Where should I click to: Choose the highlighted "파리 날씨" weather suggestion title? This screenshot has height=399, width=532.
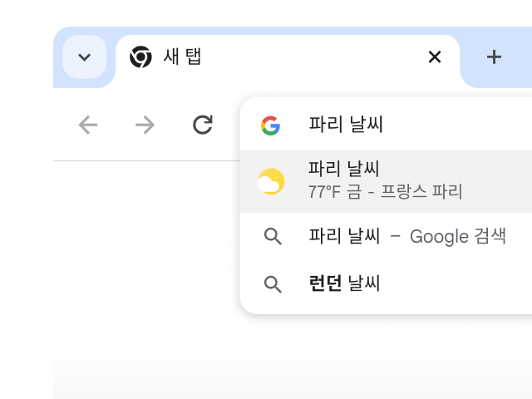point(343,170)
